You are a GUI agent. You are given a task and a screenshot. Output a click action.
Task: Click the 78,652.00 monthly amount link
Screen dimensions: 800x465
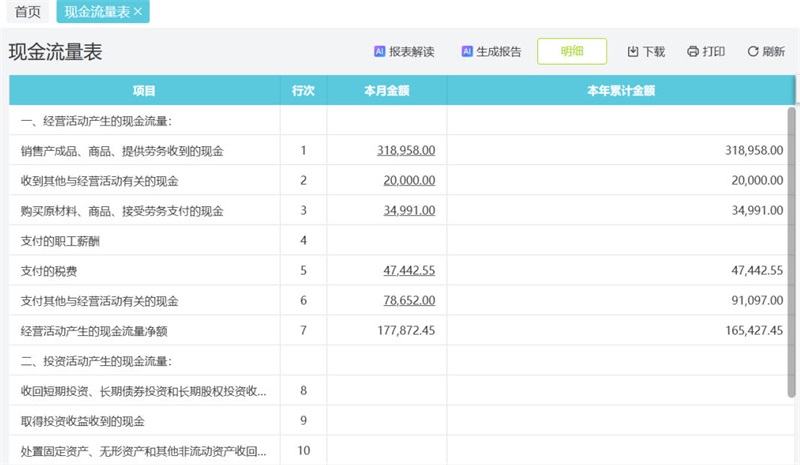[409, 301]
